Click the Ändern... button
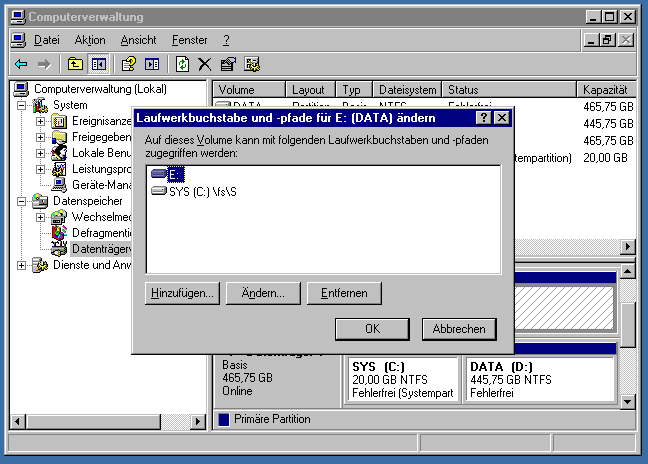This screenshot has height=464, width=648. click(263, 293)
